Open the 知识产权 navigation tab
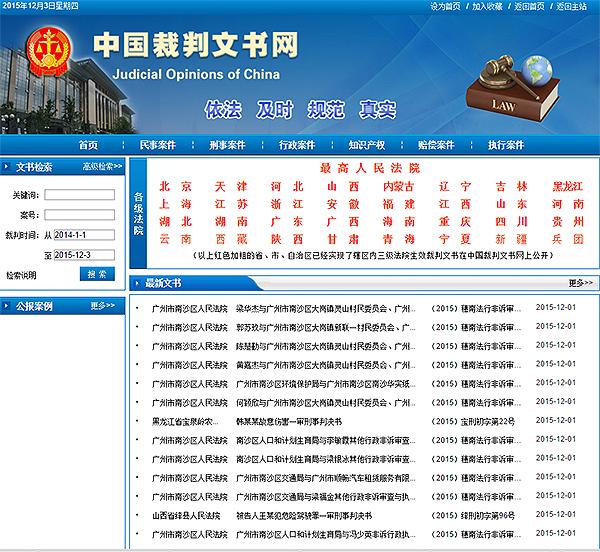 pyautogui.click(x=367, y=145)
